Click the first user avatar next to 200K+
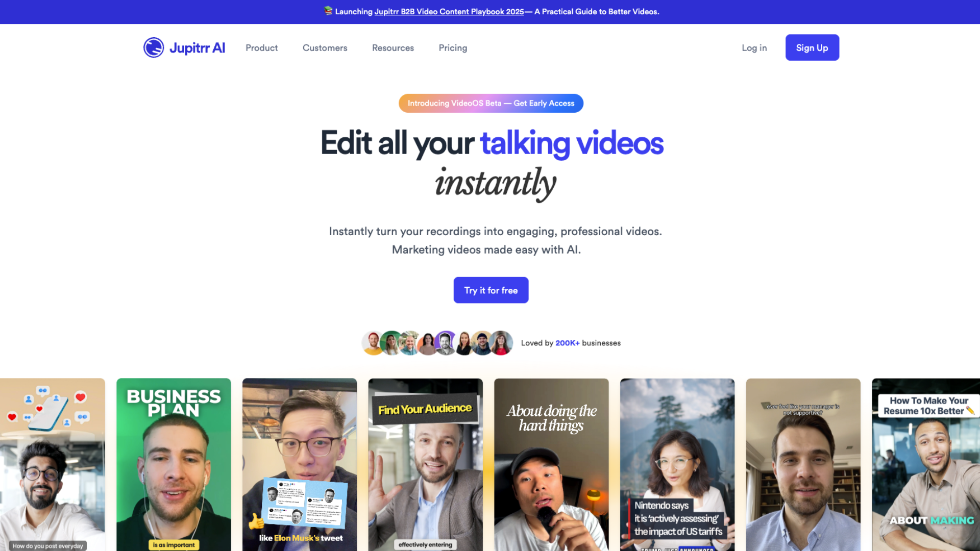 [x=372, y=343]
